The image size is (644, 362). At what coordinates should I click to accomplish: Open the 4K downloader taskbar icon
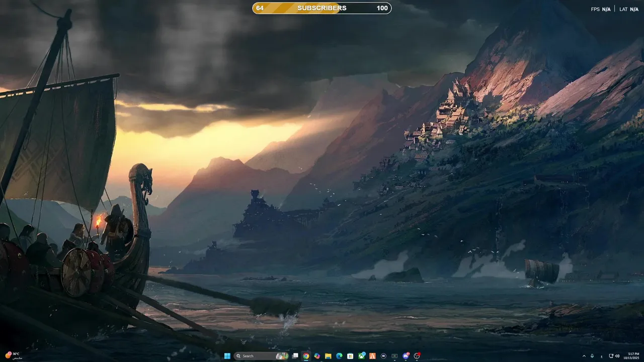click(383, 356)
